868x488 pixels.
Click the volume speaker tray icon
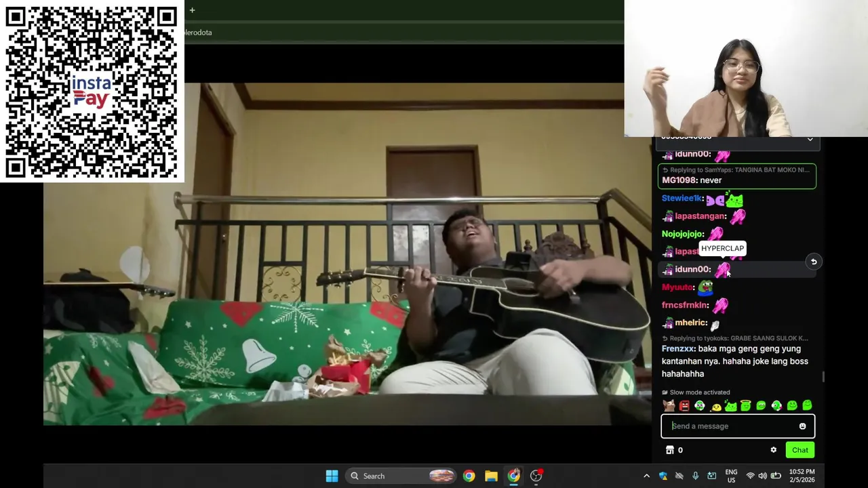click(763, 476)
